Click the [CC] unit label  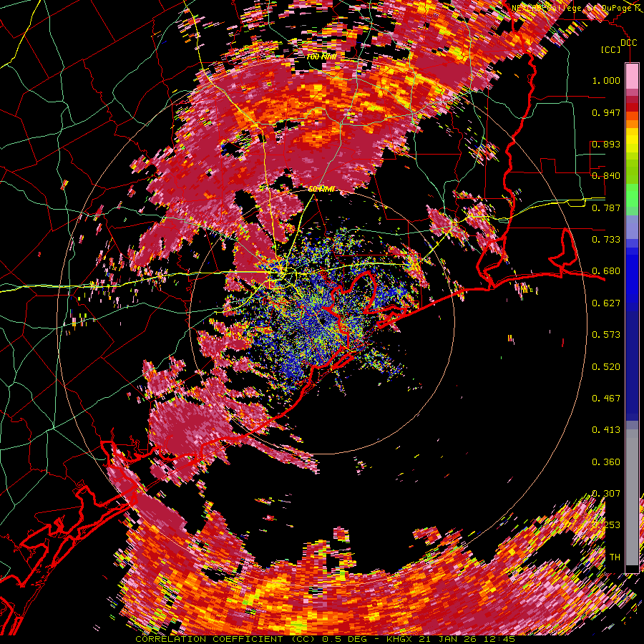[611, 49]
